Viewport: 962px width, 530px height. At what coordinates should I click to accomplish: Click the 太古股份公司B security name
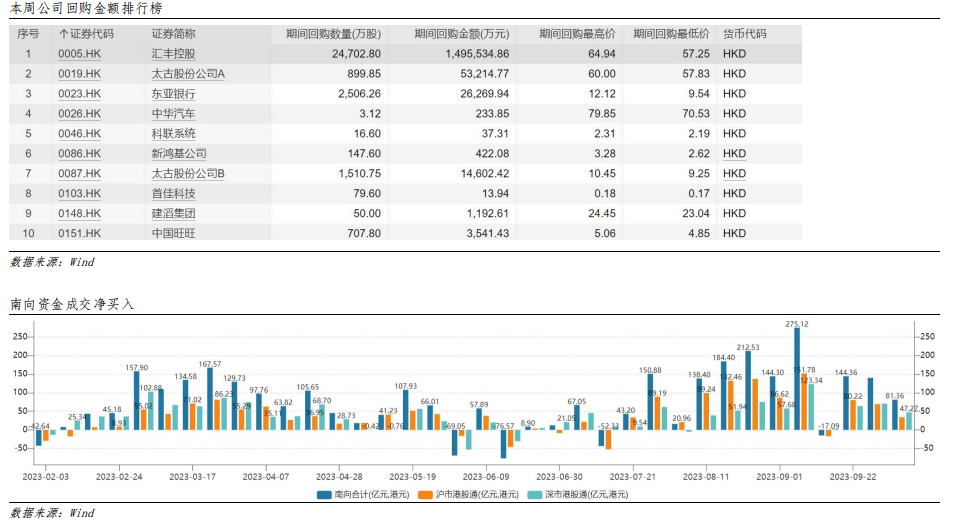click(188, 174)
